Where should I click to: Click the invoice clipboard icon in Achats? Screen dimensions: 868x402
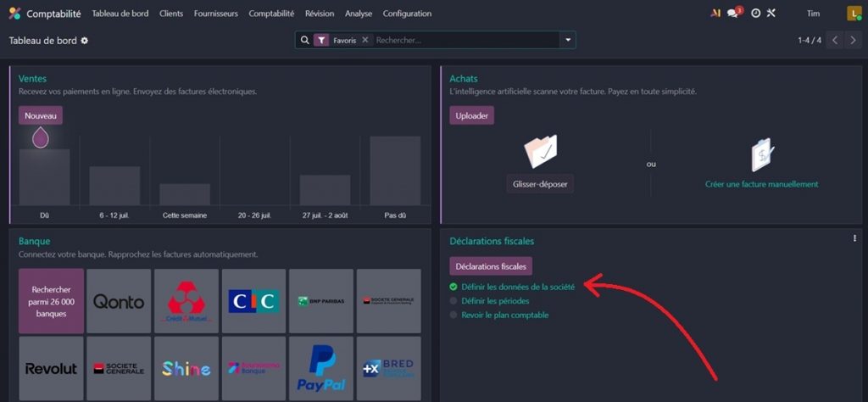pyautogui.click(x=762, y=154)
